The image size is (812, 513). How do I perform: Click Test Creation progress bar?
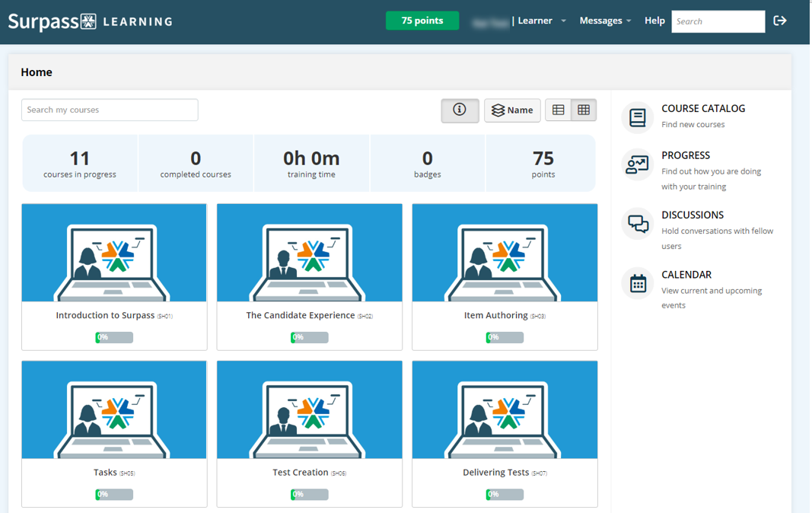(x=309, y=494)
